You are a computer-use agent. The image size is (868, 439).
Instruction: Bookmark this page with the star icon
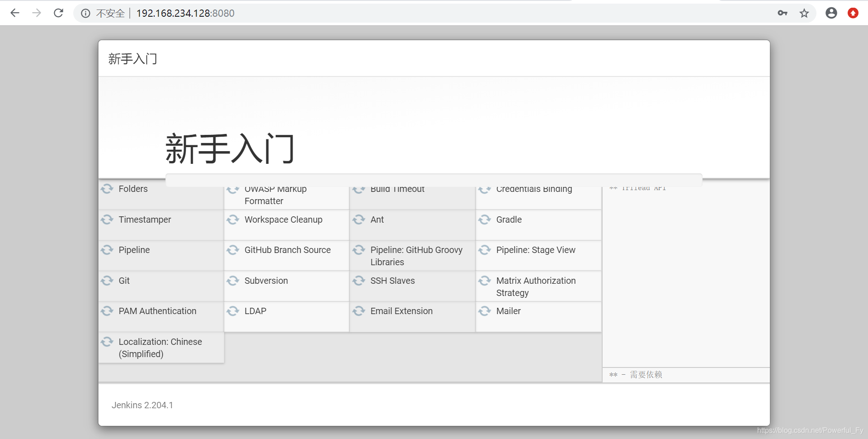coord(804,13)
